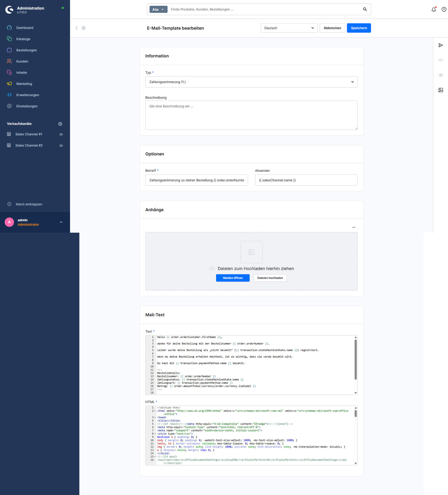Click the Abbrechen button
This screenshot has height=495, width=448.
(x=332, y=28)
